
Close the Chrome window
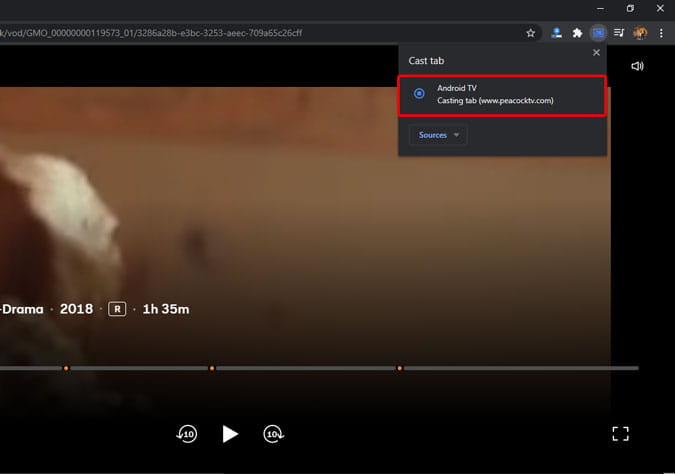point(660,9)
